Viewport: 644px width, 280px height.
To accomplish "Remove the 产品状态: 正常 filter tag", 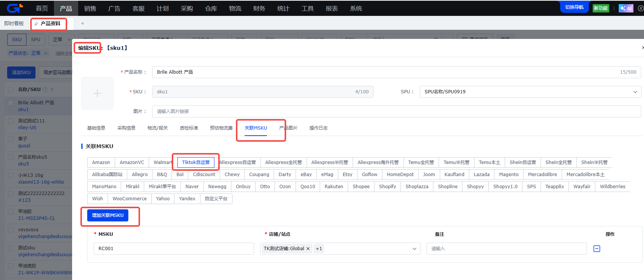I will point(46,53).
